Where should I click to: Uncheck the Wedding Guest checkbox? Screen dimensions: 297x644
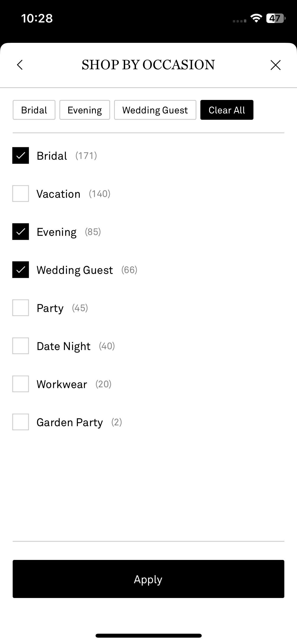coord(21,270)
